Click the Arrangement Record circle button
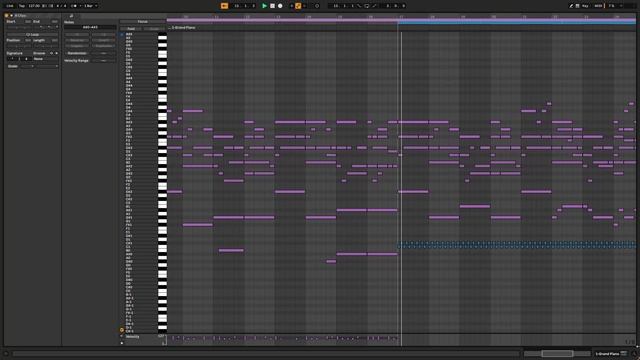Image resolution: width=640 pixels, height=360 pixels. coord(280,6)
